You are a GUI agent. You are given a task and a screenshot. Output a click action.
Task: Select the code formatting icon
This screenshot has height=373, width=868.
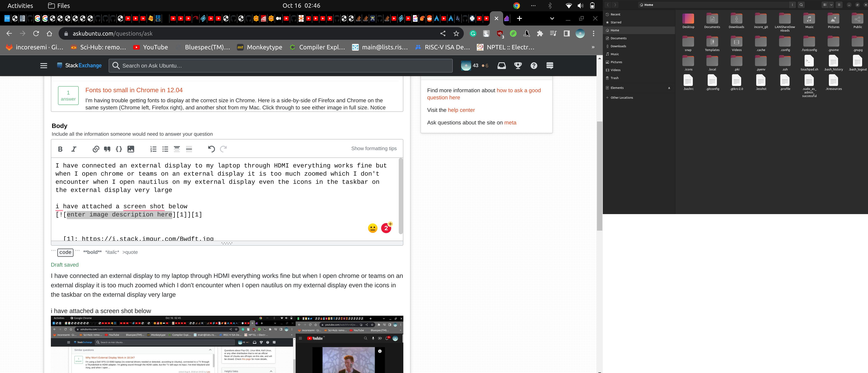tap(119, 149)
